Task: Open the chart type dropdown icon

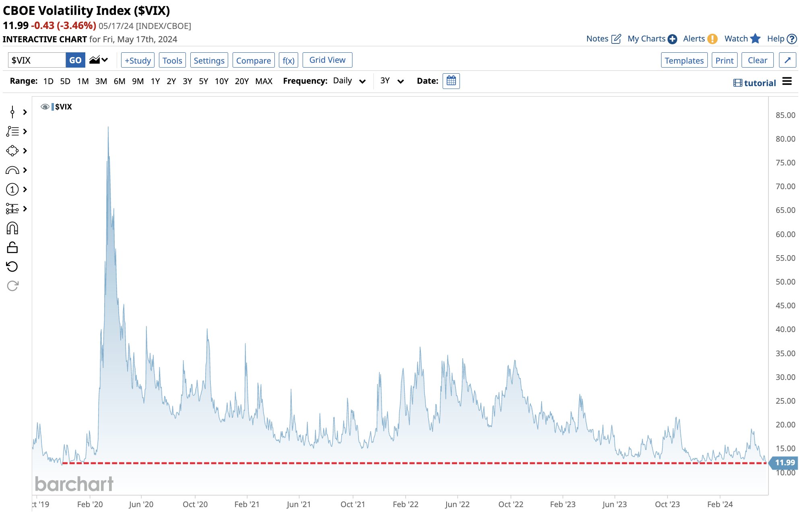Action: [99, 60]
